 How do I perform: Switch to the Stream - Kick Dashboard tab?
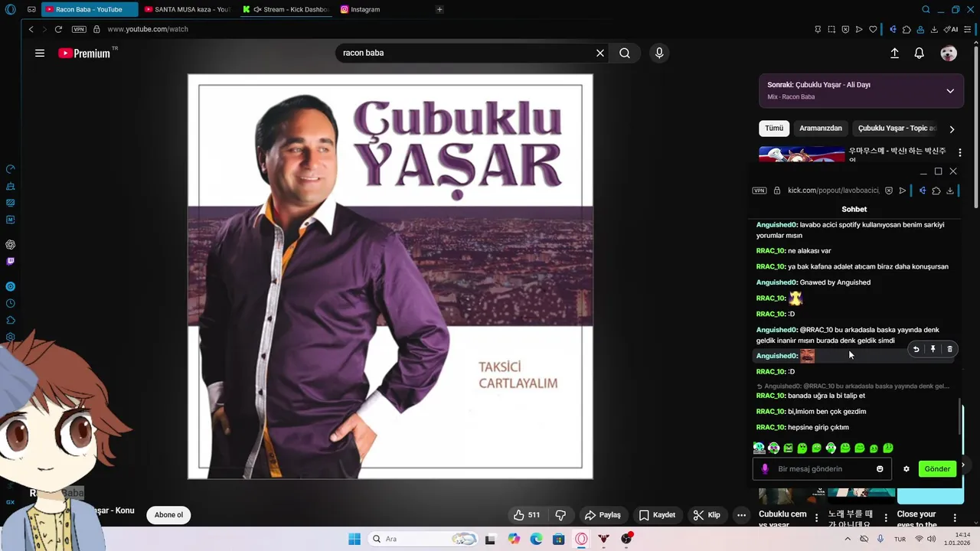point(286,9)
